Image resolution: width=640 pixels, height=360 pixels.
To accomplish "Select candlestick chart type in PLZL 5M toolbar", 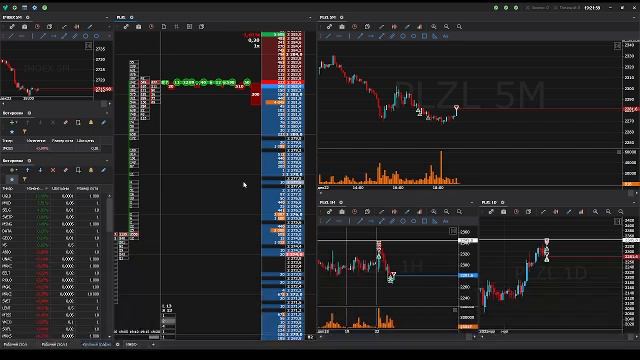I will pos(394,27).
